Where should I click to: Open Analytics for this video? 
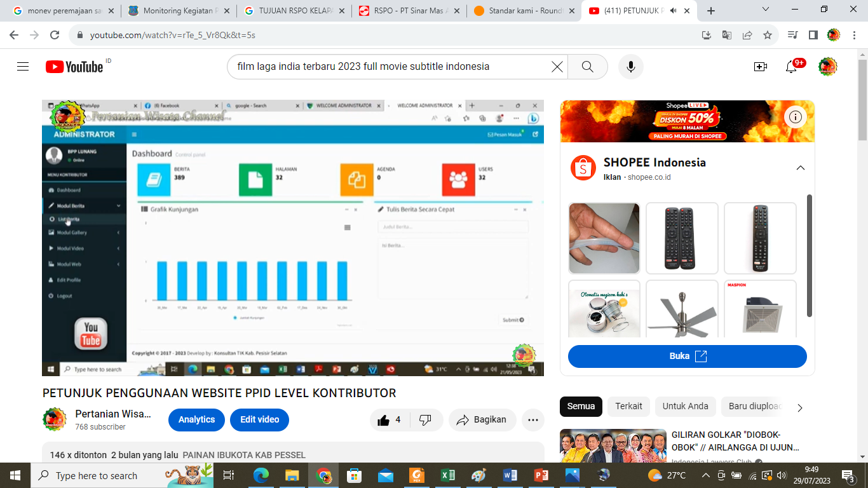coord(196,419)
